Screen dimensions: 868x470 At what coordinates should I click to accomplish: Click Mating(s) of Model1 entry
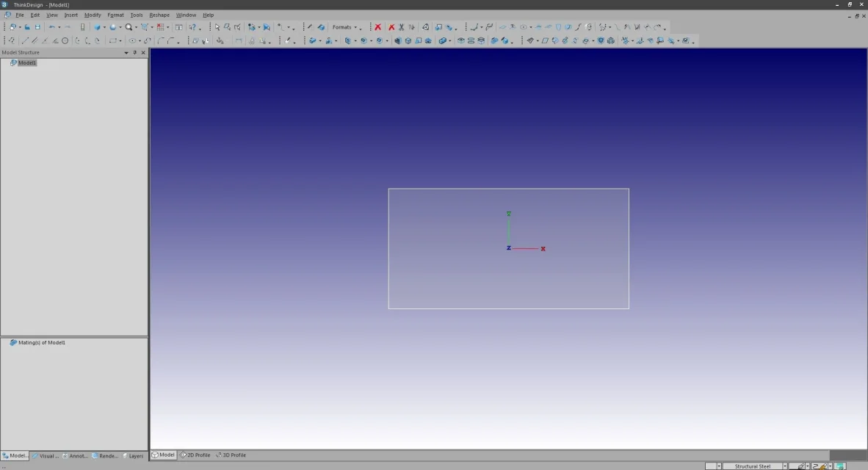(42, 342)
